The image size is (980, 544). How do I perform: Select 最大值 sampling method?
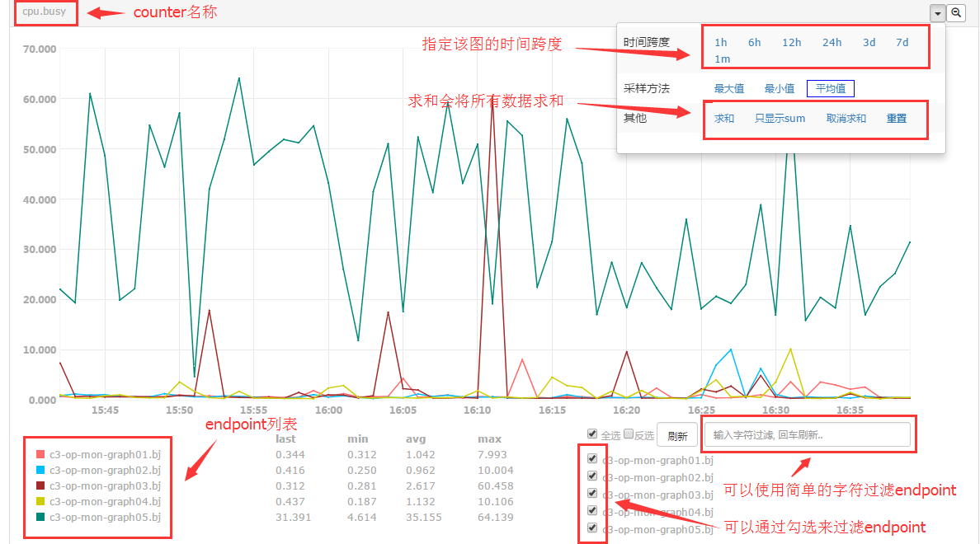pos(729,89)
